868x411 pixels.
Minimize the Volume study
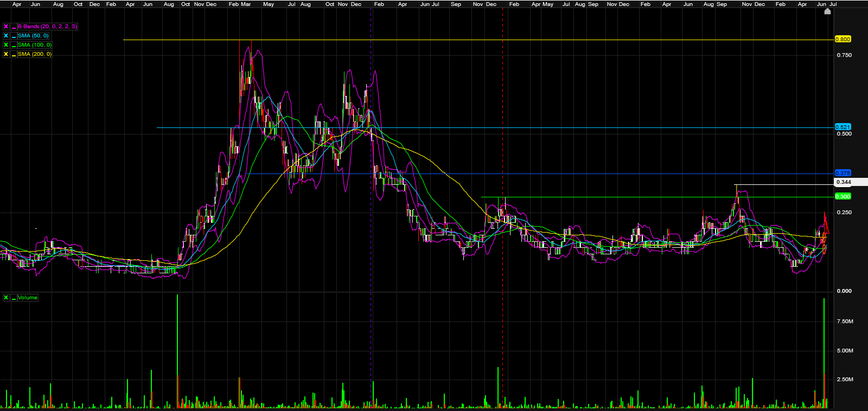tap(14, 298)
